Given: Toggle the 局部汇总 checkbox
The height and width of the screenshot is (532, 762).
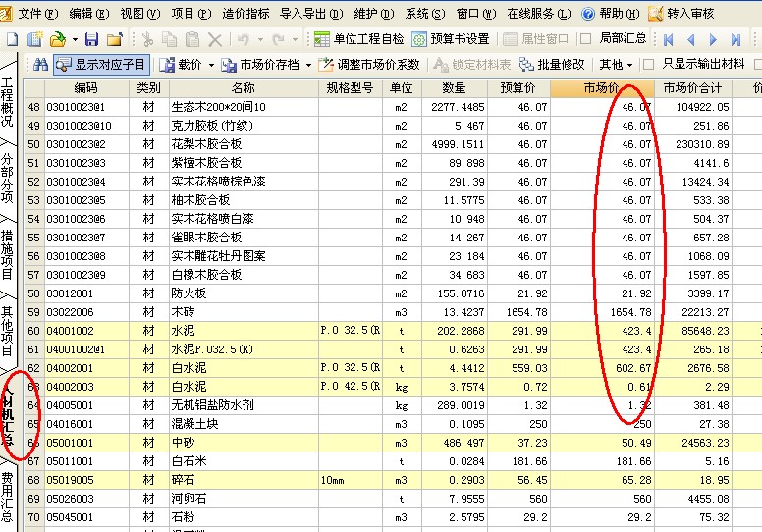Looking at the screenshot, I should (586, 39).
